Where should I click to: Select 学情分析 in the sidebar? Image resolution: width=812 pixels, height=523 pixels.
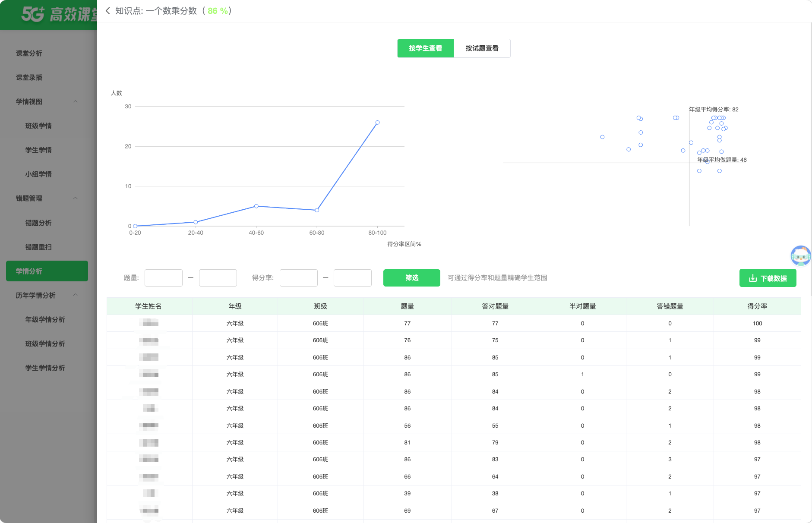47,271
